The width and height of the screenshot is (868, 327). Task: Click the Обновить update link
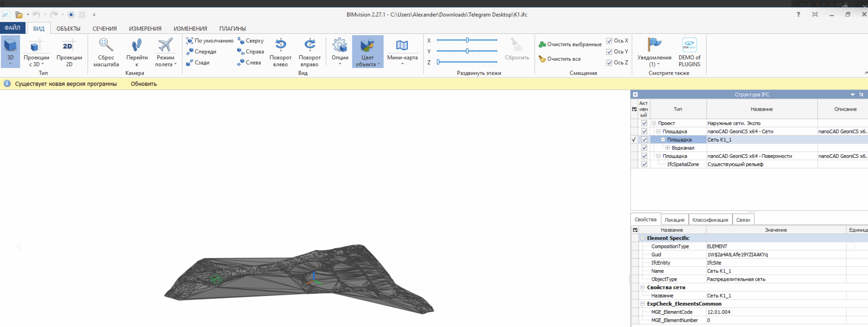click(x=143, y=84)
